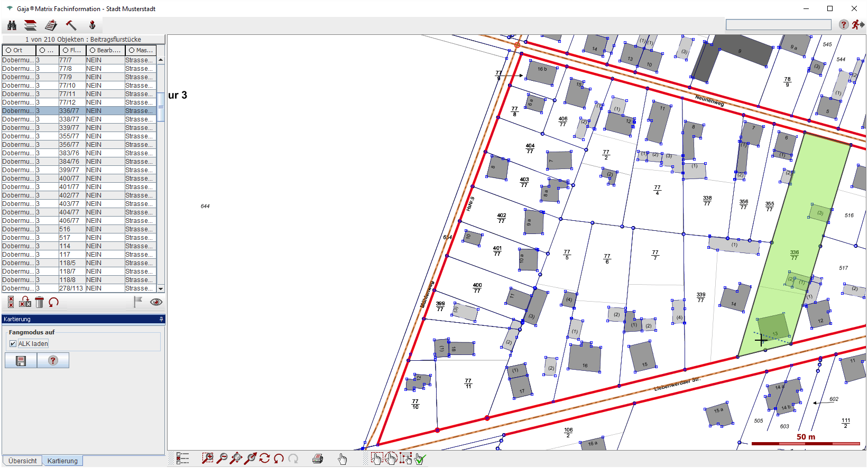Click the trash can delete icon
Viewport: 868px width, 468px height.
click(x=39, y=302)
